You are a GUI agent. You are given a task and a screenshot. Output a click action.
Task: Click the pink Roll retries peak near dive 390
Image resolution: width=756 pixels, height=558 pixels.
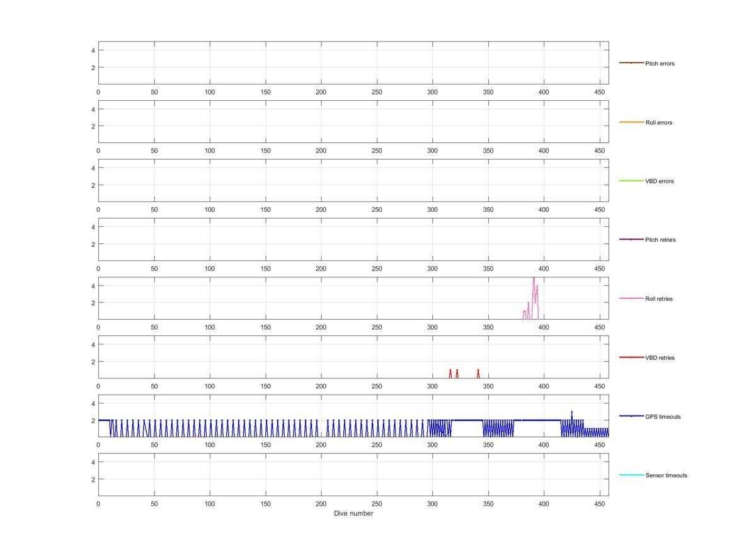[534, 279]
